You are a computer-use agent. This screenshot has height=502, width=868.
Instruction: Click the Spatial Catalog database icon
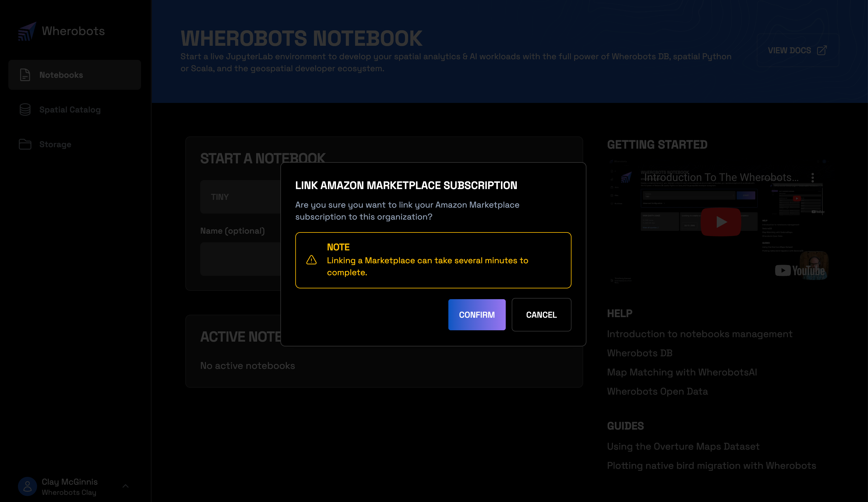coord(25,109)
